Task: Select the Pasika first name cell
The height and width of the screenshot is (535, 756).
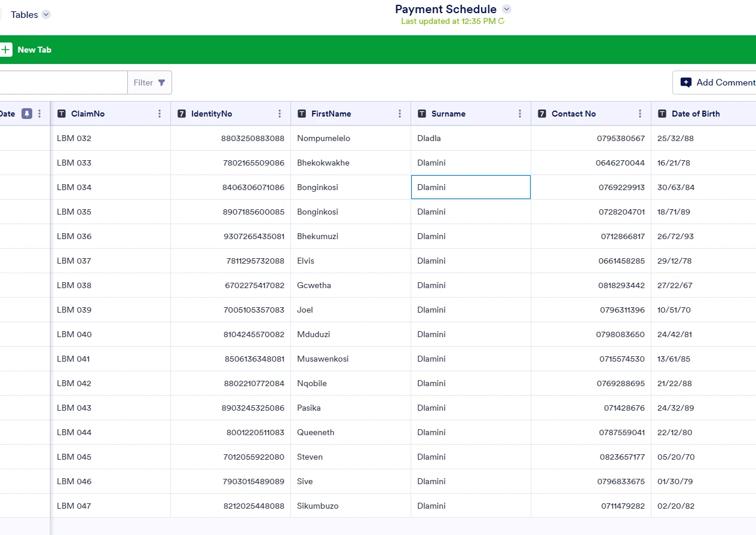Action: [x=351, y=408]
